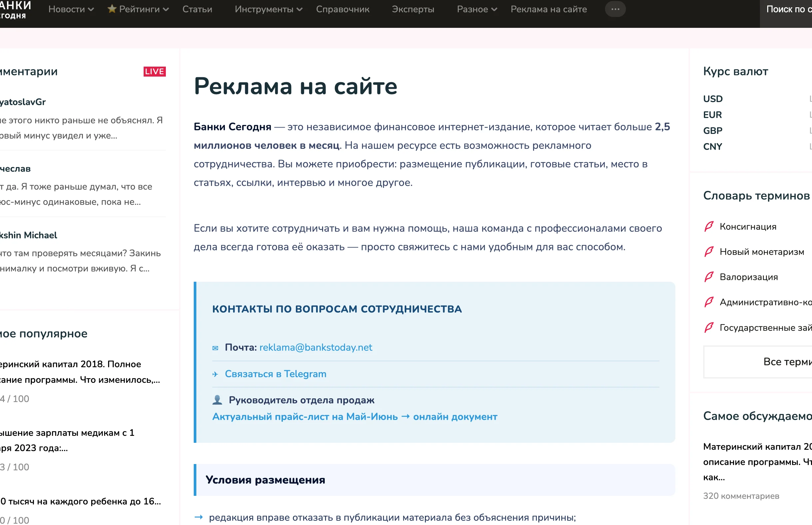The height and width of the screenshot is (525, 812).
Task: Click the star icon beside Рейтинги
Action: pyautogui.click(x=112, y=9)
